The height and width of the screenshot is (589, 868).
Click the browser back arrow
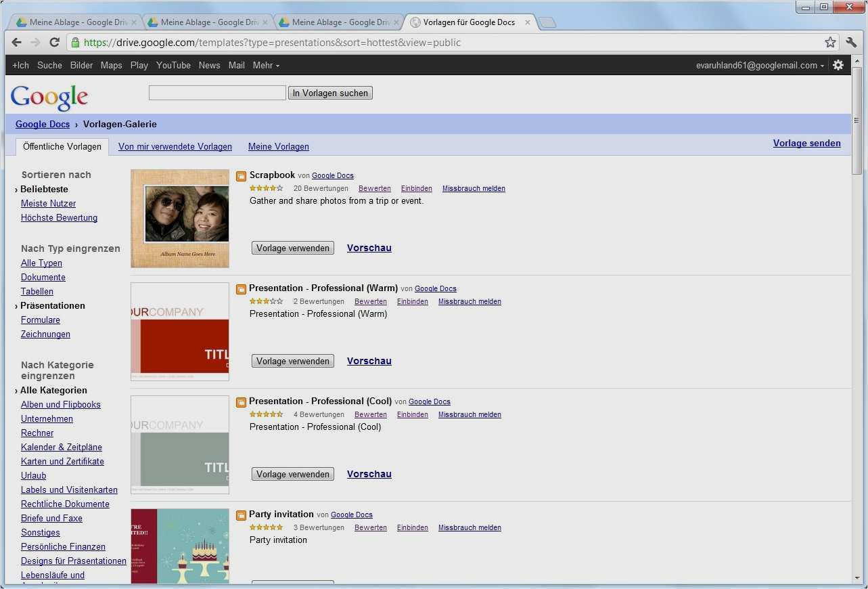(17, 43)
